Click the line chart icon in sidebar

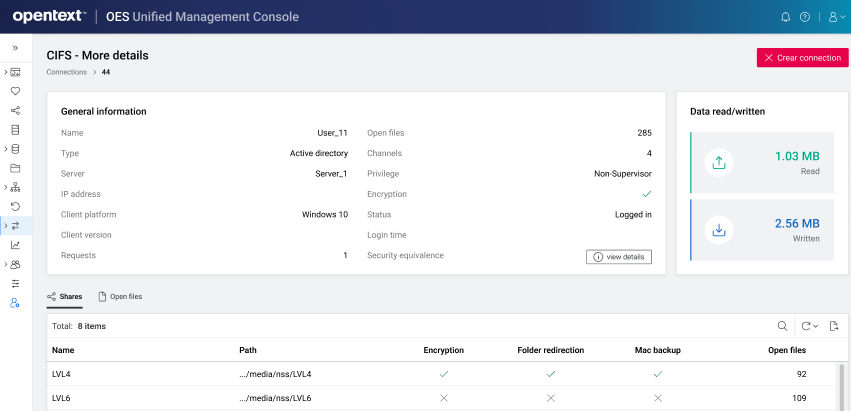(15, 245)
